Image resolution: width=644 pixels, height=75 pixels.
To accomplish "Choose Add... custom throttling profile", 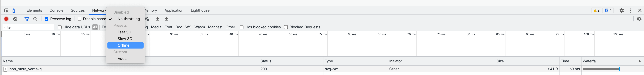I will [x=126, y=58].
